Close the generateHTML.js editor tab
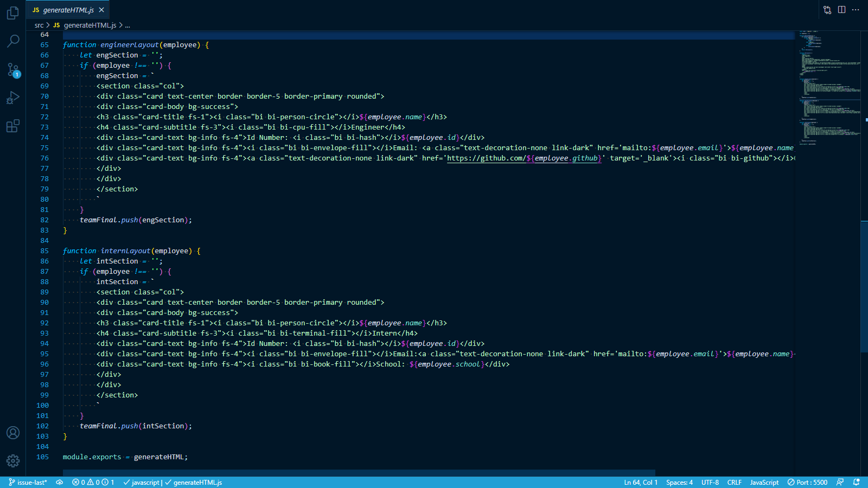The image size is (868, 488). pos(101,10)
